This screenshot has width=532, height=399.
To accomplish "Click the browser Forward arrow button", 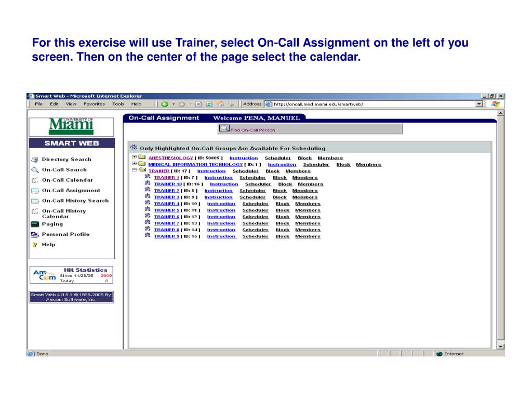I will 181,104.
